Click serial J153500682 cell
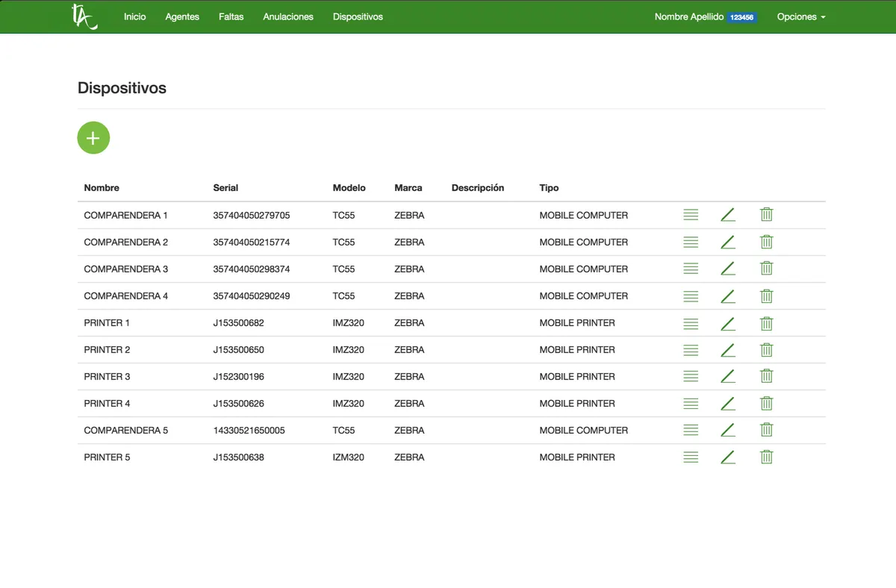The width and height of the screenshot is (896, 588). pyautogui.click(x=238, y=322)
